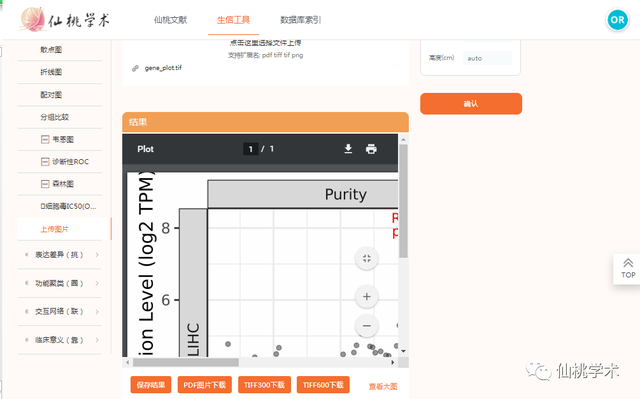This screenshot has width=640, height=399.
Task: Click the orange 确认 button
Action: point(471,104)
